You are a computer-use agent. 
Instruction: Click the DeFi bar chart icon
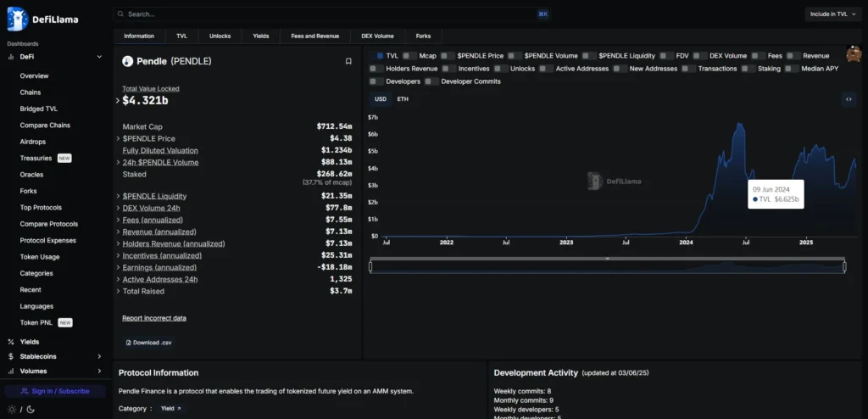(10, 57)
